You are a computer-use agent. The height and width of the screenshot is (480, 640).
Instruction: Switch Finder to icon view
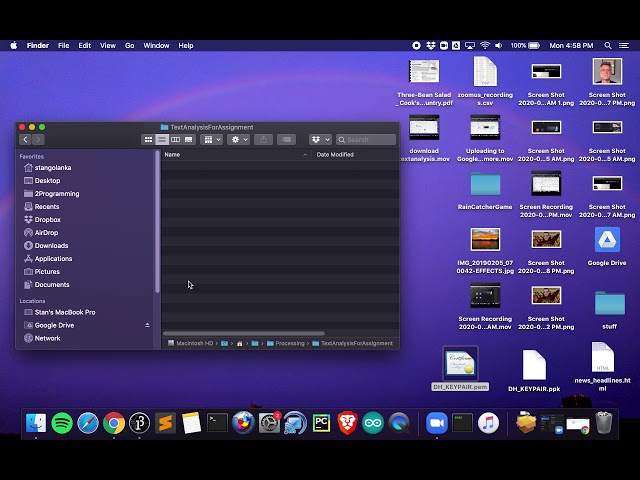[x=148, y=140]
